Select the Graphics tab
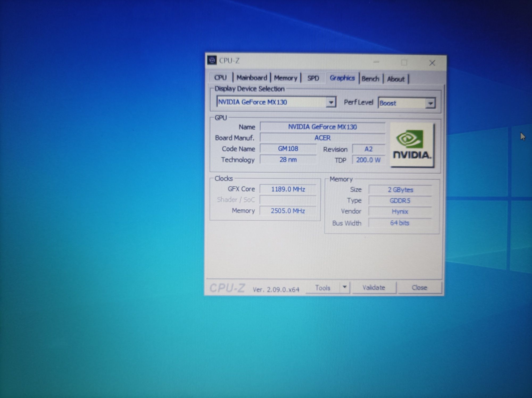The height and width of the screenshot is (398, 532). coord(342,78)
